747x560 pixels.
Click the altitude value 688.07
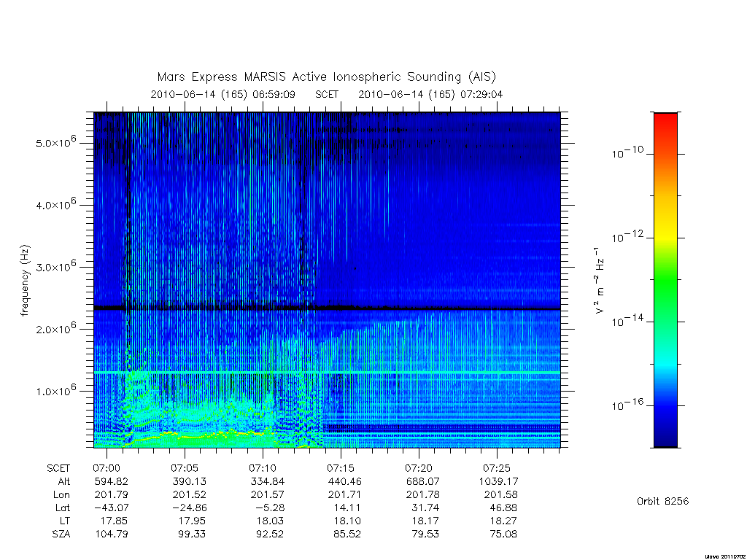422,481
